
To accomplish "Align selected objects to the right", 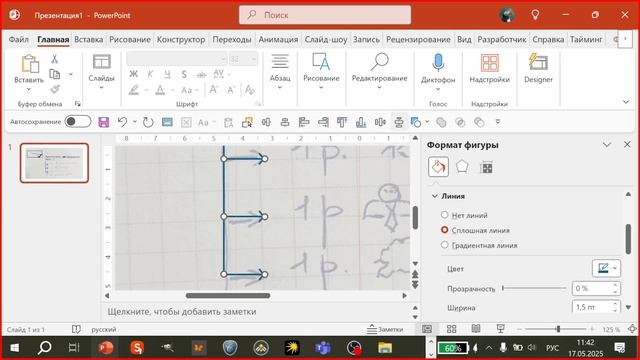I will tap(323, 122).
